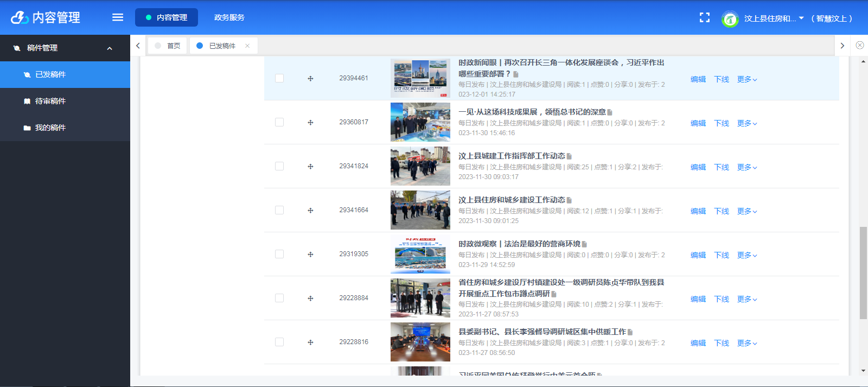Open 更多 dropdown for article 29228884
This screenshot has height=387, width=868.
tap(747, 299)
